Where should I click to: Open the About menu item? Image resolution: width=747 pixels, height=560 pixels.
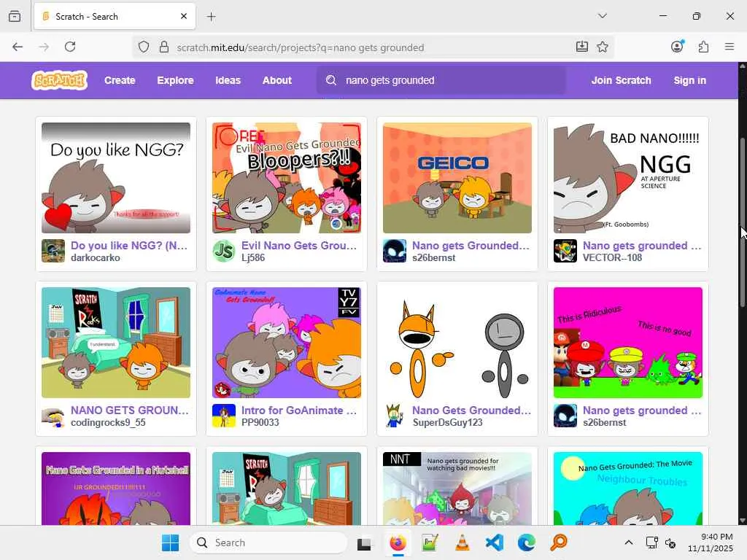pos(276,80)
